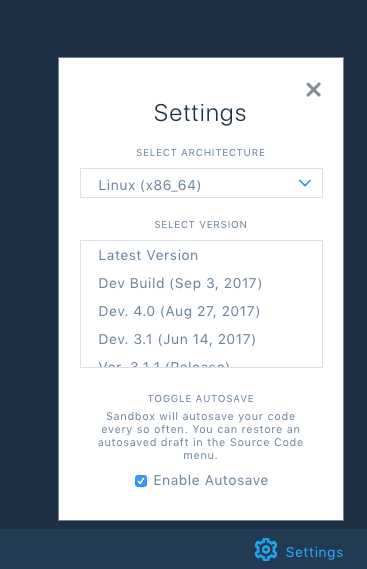The image size is (367, 569).
Task: Open the Settings link in the bottom bar
Action: tap(314, 552)
